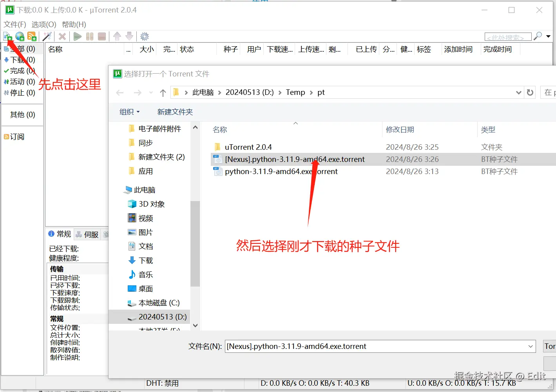Open the recent locations dropdown chevron
The width and height of the screenshot is (556, 392).
pyautogui.click(x=151, y=93)
